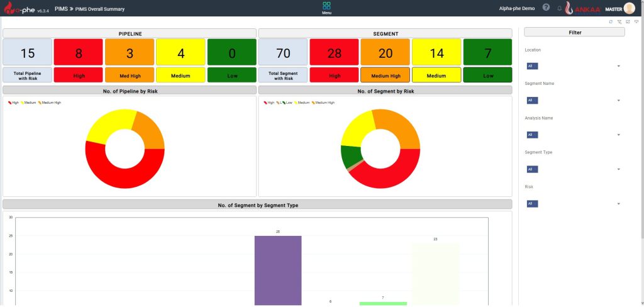Viewport: 644px width, 307px height.
Task: Expand the Segment Name dropdown
Action: (572, 100)
